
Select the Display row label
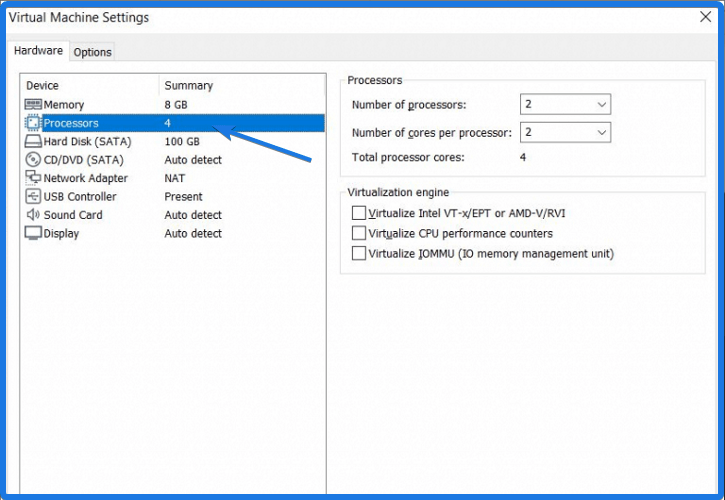61,234
